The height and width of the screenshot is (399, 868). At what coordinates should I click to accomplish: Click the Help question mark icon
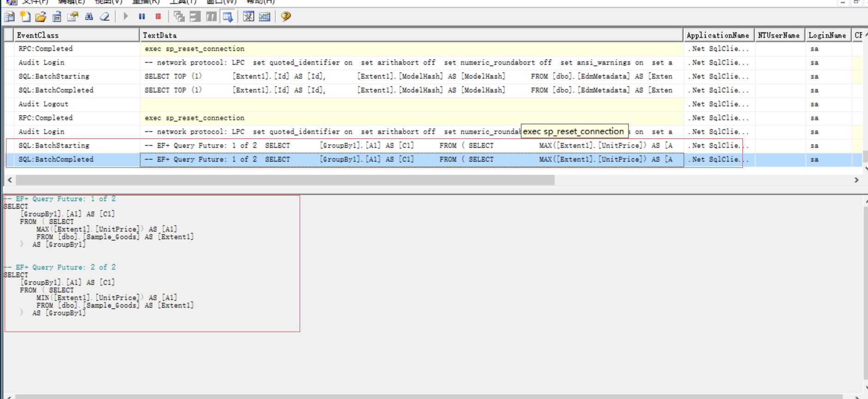tap(286, 17)
